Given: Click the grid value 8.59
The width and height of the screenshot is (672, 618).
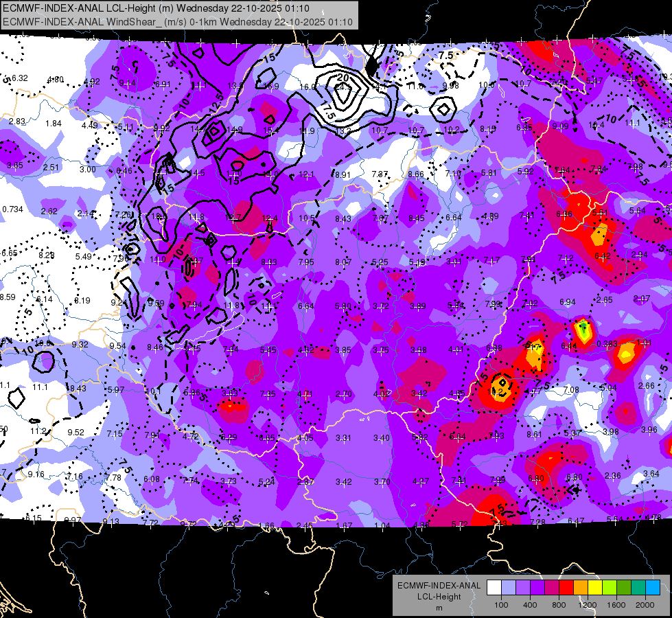Looking at the screenshot, I should [8, 297].
